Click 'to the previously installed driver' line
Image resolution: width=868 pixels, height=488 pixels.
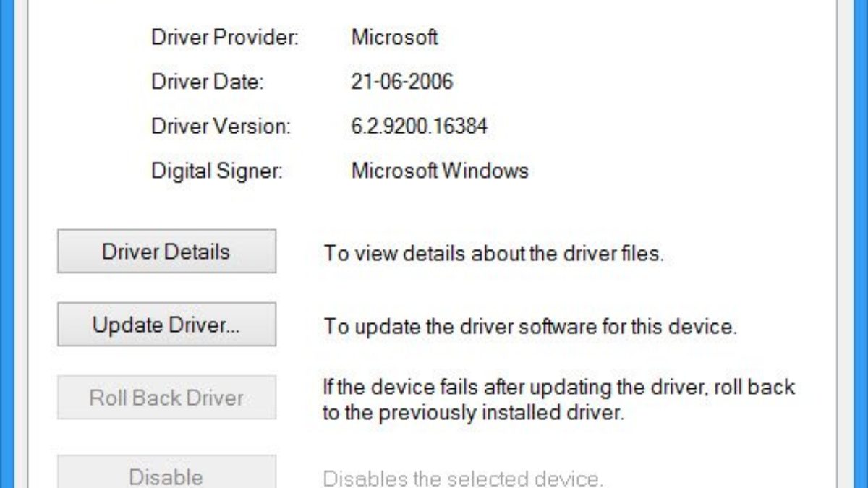point(472,414)
